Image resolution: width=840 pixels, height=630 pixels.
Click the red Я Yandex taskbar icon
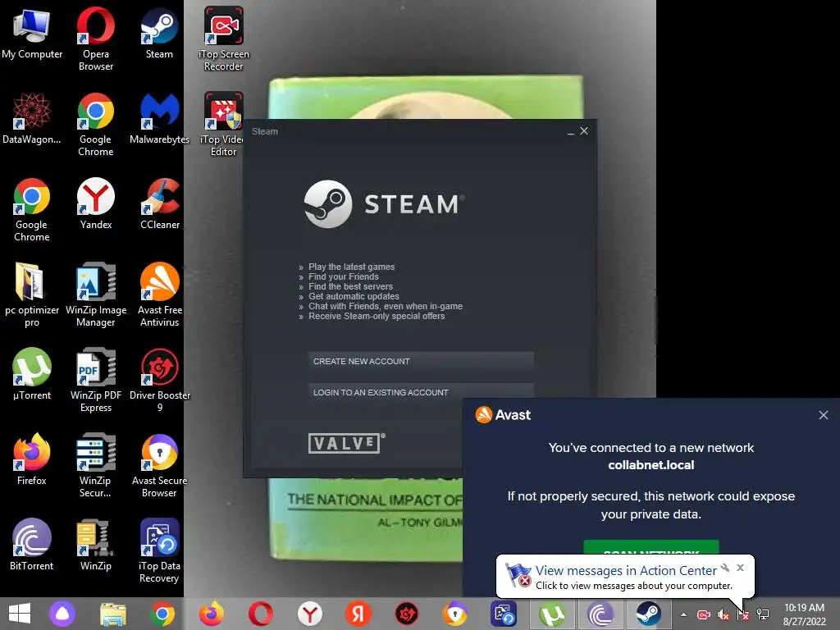tap(358, 614)
